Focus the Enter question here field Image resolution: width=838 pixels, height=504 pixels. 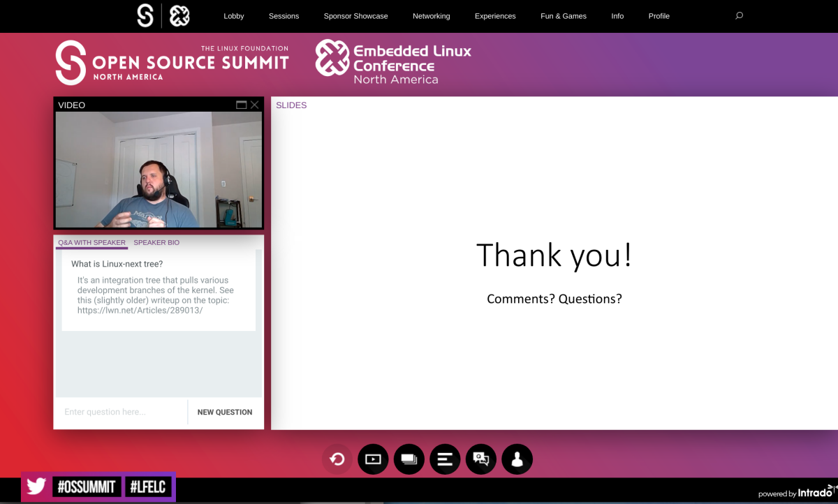[121, 412]
